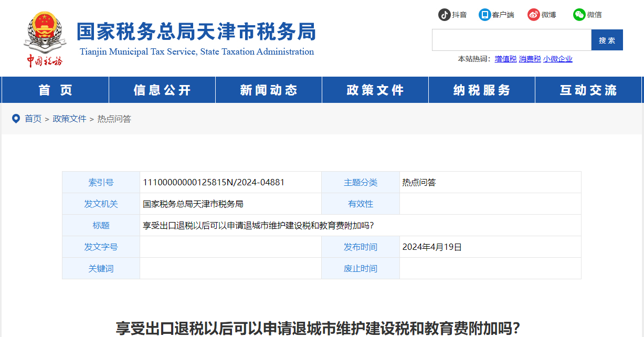Screen dimensions: 644x337
Task: Click the magnifier on the 搜索 button
Action: 607,39
